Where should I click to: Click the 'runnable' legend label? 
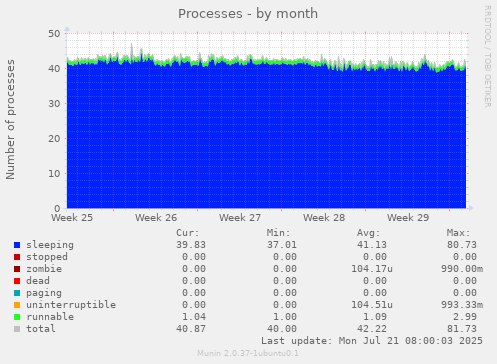coord(50,317)
